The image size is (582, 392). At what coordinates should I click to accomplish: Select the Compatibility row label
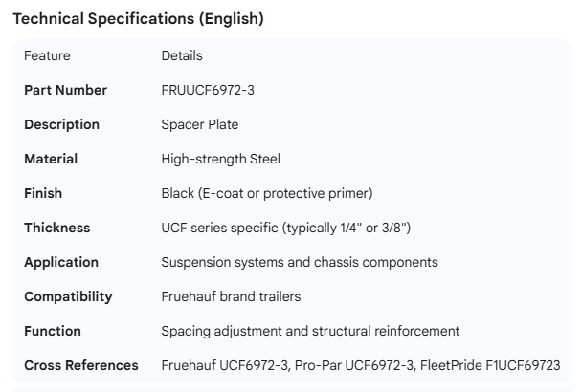(x=68, y=296)
